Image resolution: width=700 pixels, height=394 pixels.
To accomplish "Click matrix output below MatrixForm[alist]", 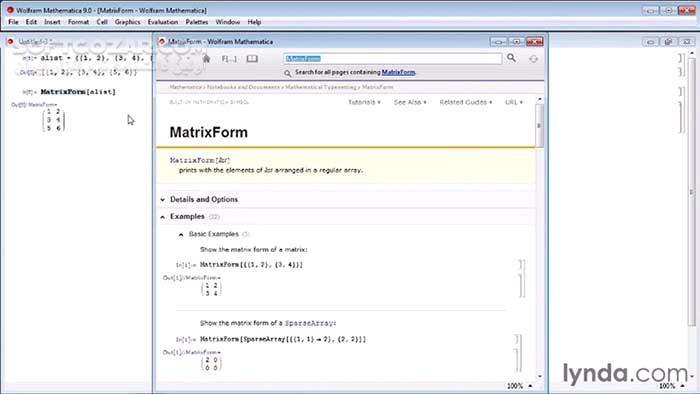I will click(54, 120).
